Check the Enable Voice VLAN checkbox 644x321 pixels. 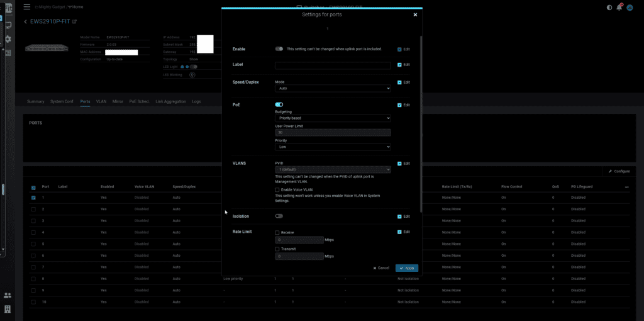(277, 189)
